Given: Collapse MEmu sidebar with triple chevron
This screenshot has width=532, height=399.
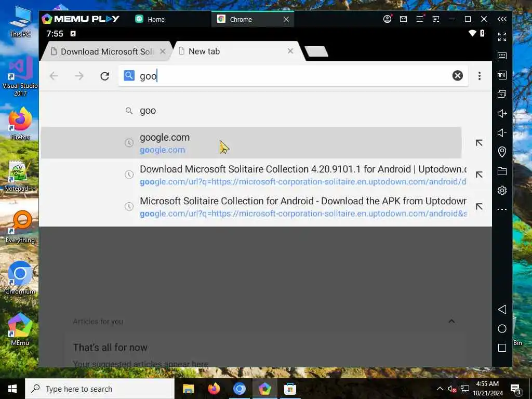Looking at the screenshot, I should tap(502, 19).
